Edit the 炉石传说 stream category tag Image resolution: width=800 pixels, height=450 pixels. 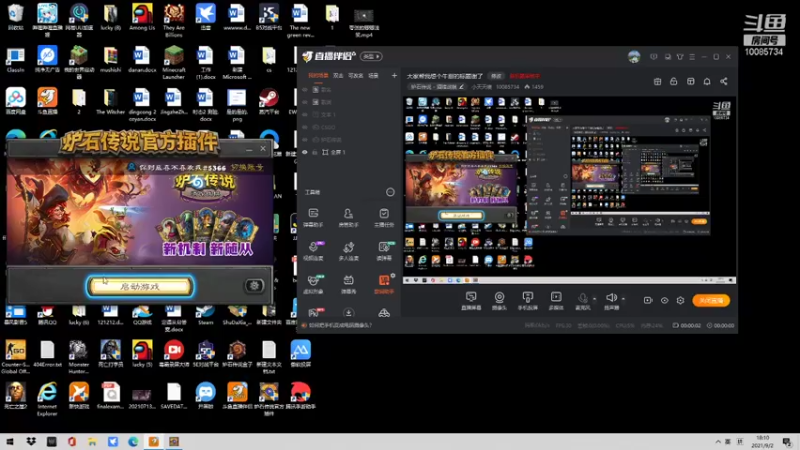[438, 87]
